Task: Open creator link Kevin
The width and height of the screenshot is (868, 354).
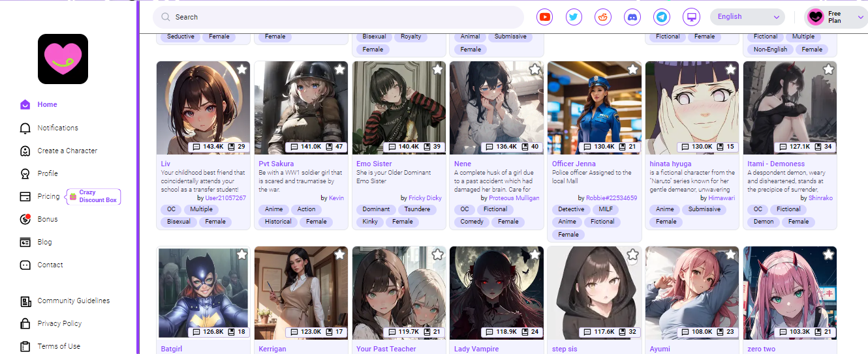Action: point(336,198)
